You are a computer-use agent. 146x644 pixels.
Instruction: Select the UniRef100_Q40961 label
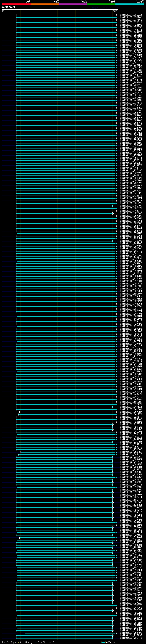[131, 218]
